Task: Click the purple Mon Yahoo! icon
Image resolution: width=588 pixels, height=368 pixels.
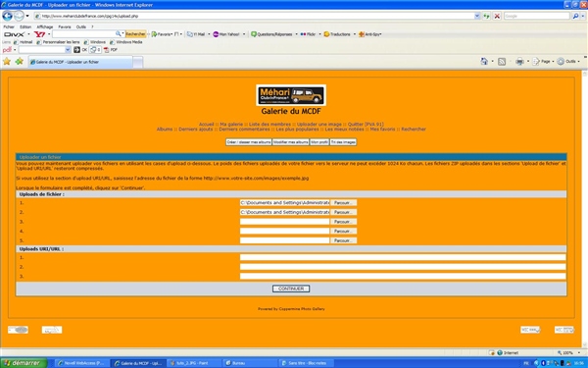Action: tap(216, 34)
